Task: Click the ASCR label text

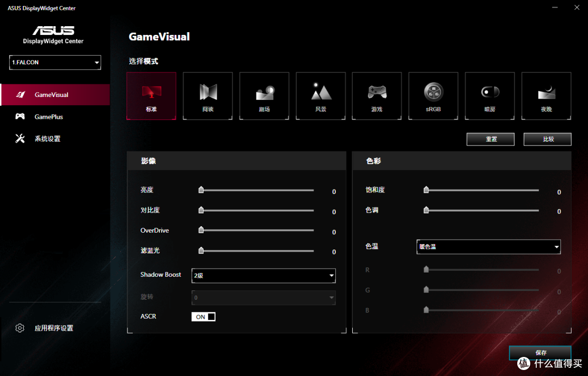Action: point(148,317)
